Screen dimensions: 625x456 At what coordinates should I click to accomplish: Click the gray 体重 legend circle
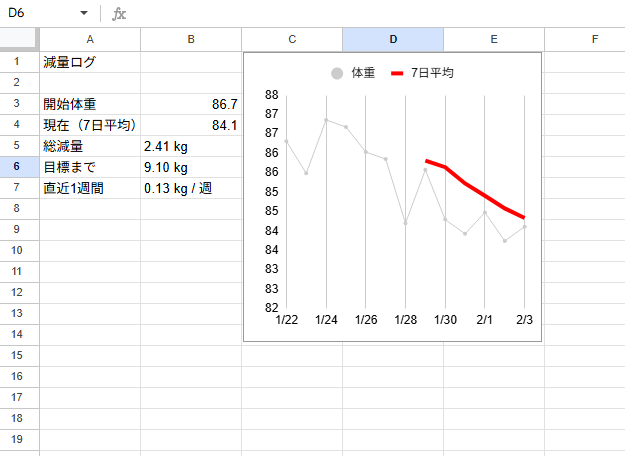[x=337, y=73]
